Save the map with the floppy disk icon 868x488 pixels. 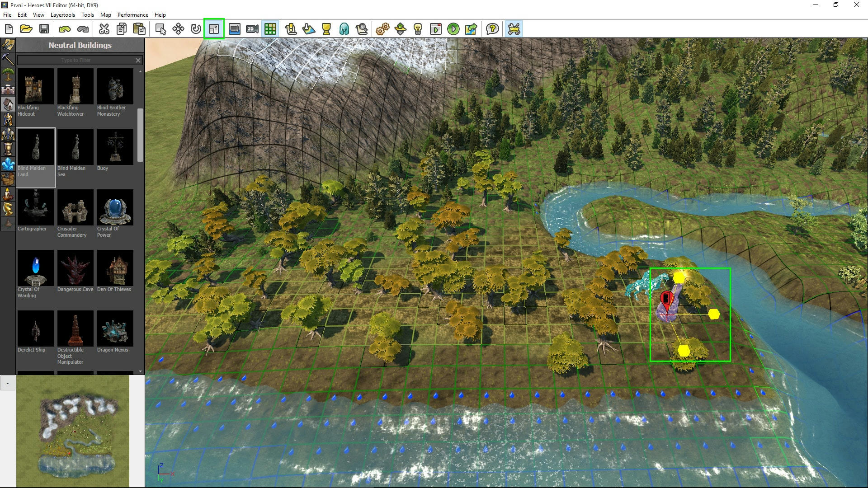(x=44, y=29)
